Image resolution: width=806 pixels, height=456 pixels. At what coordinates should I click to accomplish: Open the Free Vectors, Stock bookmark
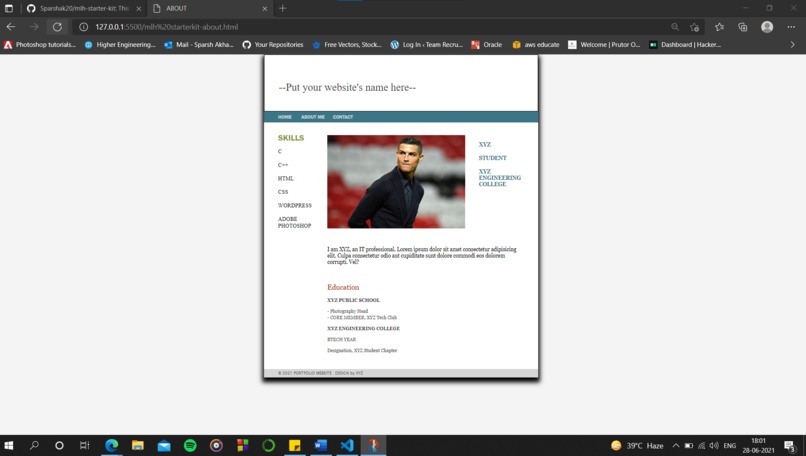[x=347, y=45]
